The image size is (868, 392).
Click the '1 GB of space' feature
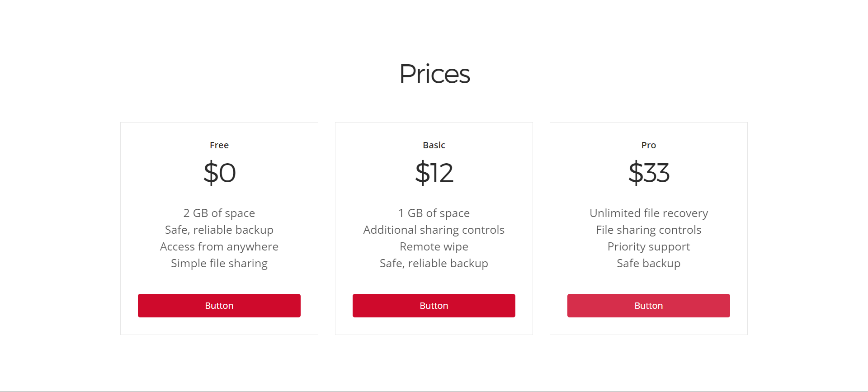[434, 213]
